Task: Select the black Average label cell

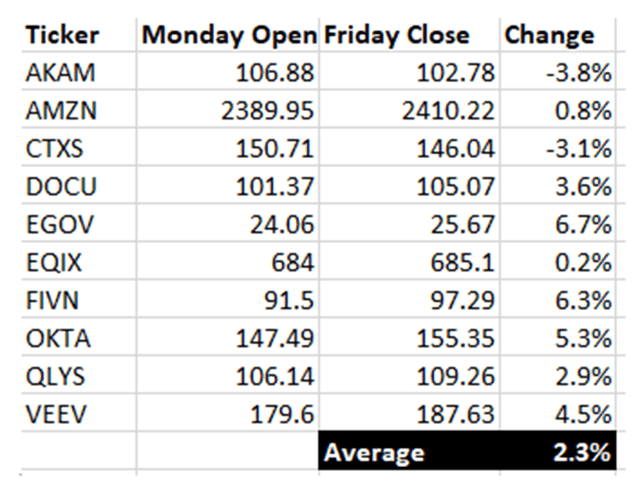Action: tap(374, 452)
